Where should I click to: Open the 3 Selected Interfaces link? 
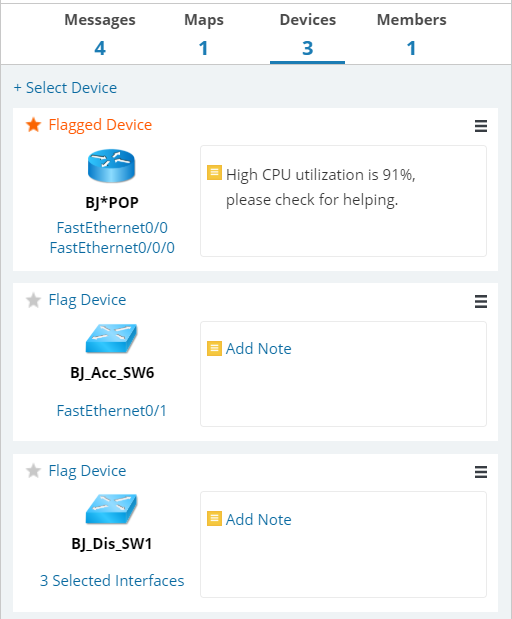point(112,581)
